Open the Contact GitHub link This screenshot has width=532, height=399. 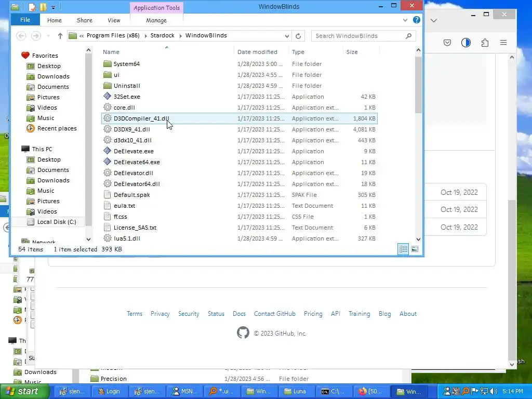point(274,313)
